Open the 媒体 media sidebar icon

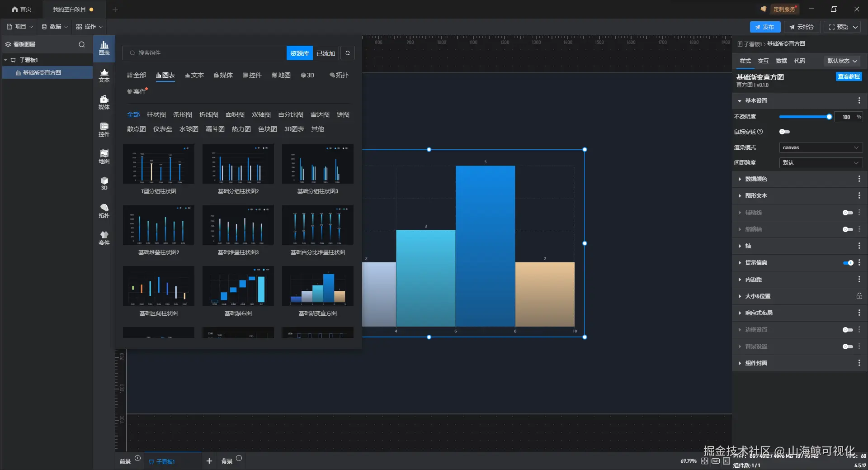pyautogui.click(x=104, y=103)
